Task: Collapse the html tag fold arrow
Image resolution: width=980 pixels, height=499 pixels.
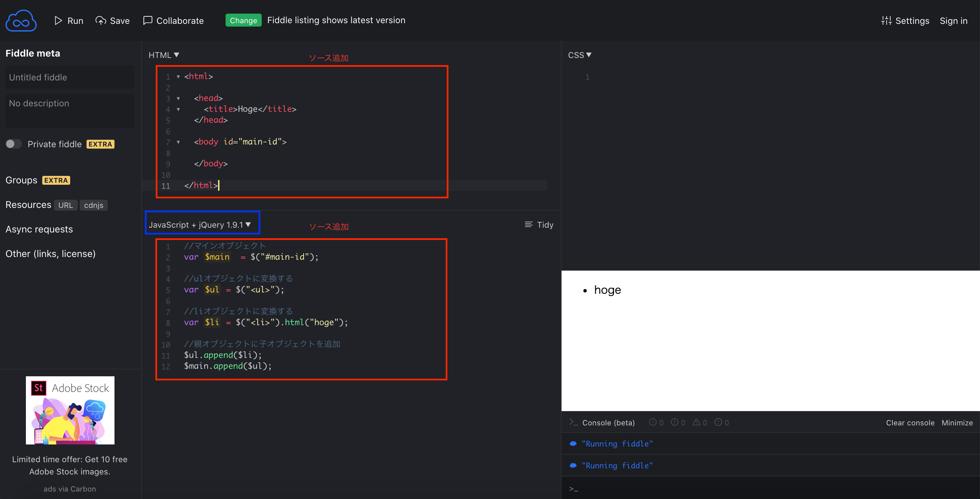Action: (178, 77)
